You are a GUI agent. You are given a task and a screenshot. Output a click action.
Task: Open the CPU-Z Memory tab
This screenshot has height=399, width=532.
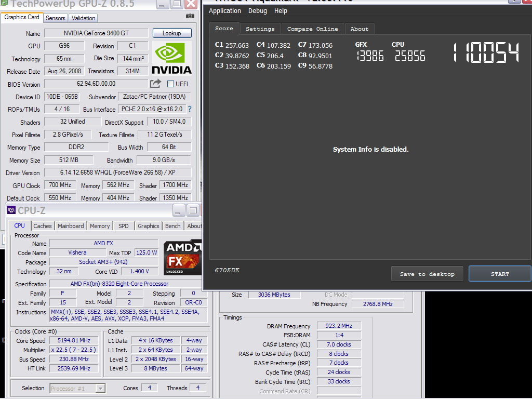100,226
